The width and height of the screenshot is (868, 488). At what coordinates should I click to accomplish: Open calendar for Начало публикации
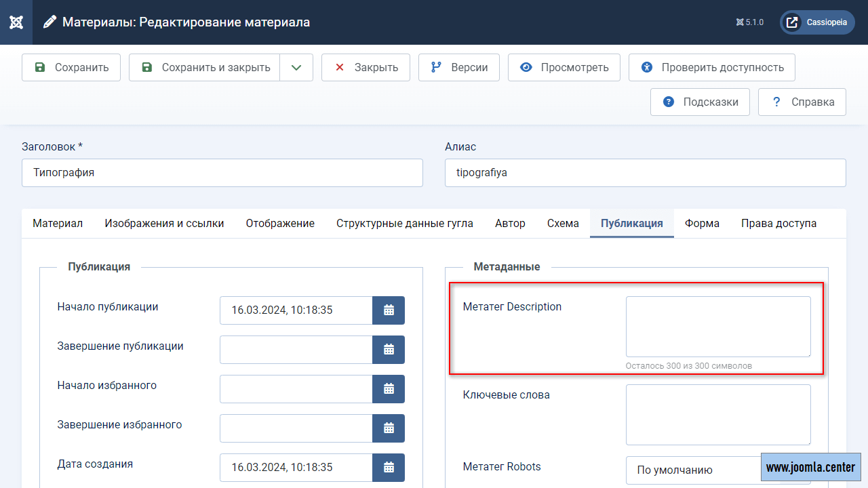[x=389, y=310]
